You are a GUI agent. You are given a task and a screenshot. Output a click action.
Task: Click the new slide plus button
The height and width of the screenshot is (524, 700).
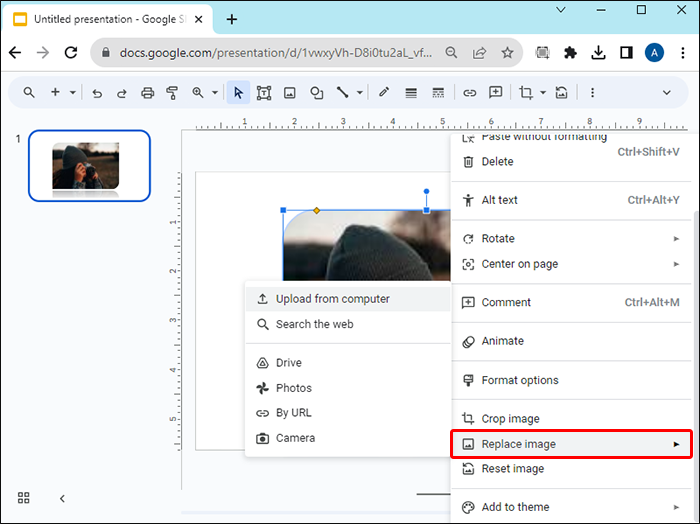coord(55,92)
